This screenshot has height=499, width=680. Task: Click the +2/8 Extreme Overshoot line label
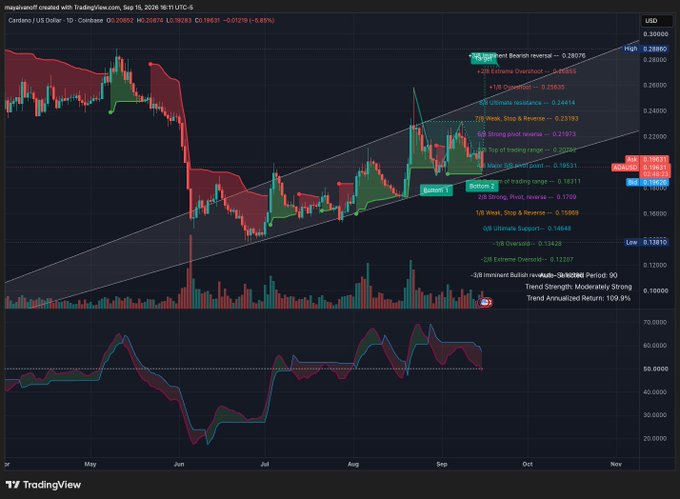[526, 71]
